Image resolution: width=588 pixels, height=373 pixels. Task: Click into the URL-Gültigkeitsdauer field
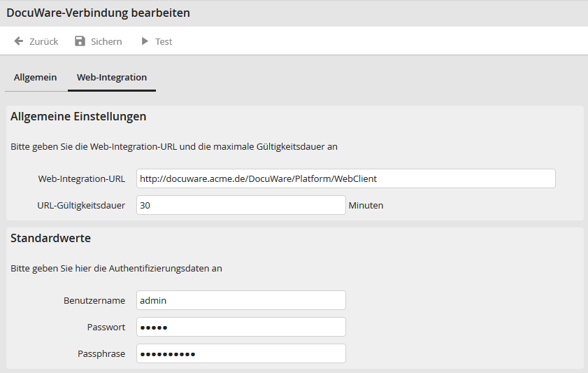click(x=241, y=205)
